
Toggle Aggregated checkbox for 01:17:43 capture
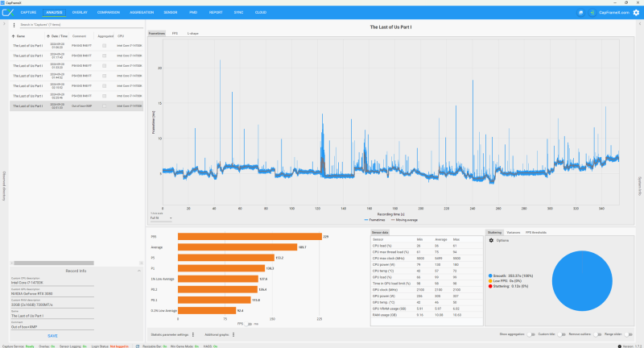[x=105, y=56]
